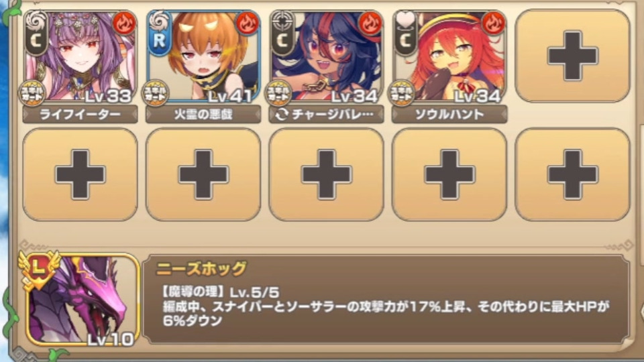This screenshot has width=644, height=362.
Task: Click the swap arrows icon beside チャージバレ…
Action: (x=281, y=115)
